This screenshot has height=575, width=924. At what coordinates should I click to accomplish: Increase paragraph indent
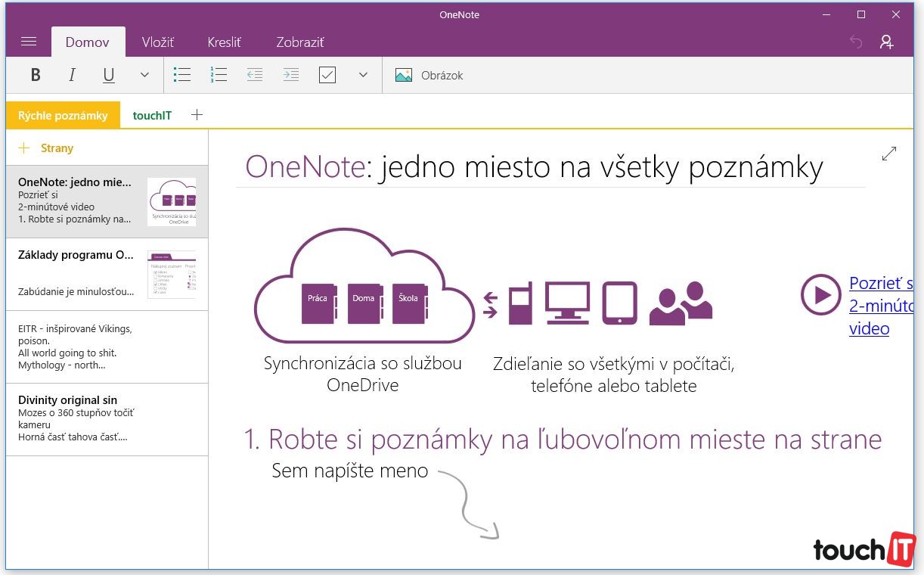click(x=290, y=75)
